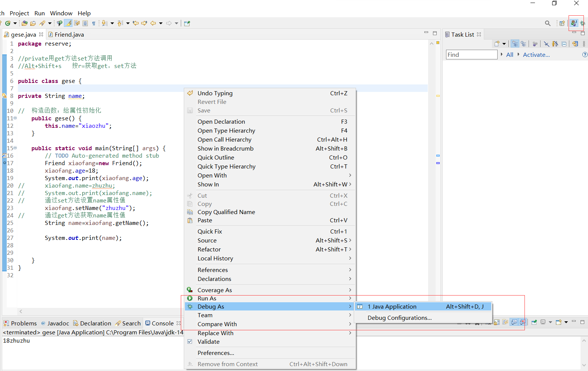
Task: Toggle Show Whitespace Characters pilcrow icon
Action: 94,23
